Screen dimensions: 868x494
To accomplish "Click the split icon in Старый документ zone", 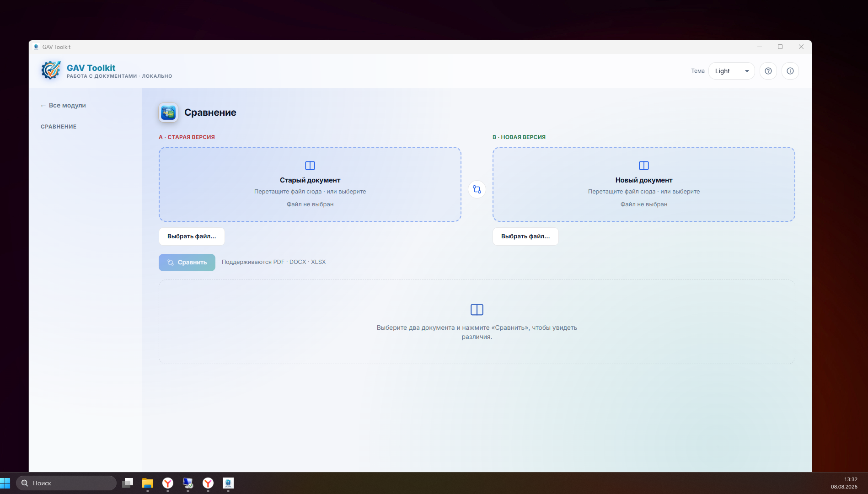I will click(310, 166).
